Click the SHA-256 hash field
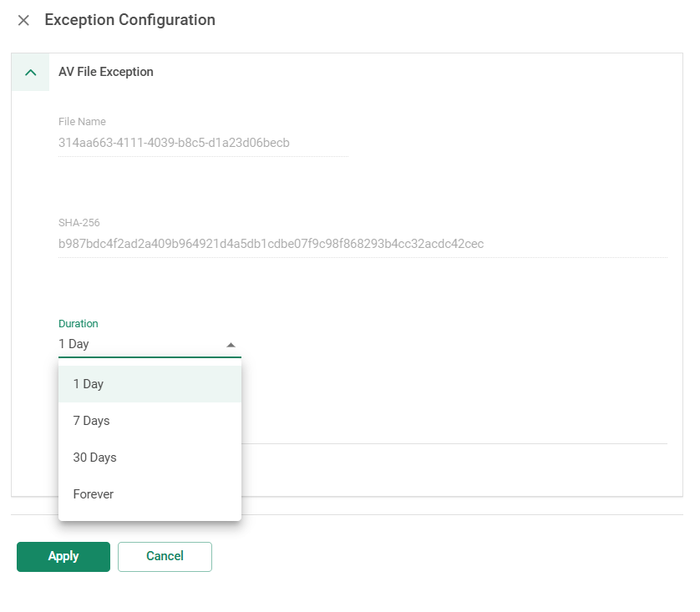700x612 pixels. (363, 244)
